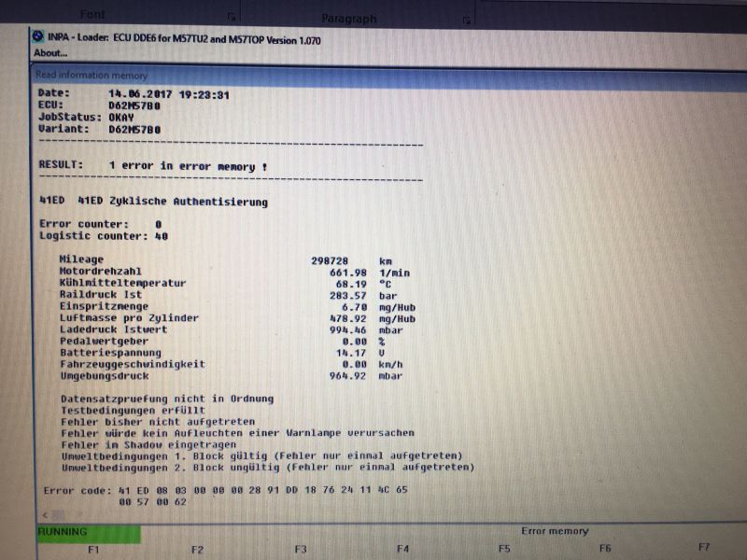This screenshot has height=560, width=747.
Task: Click the horizontal scrollbar track
Action: point(373,516)
